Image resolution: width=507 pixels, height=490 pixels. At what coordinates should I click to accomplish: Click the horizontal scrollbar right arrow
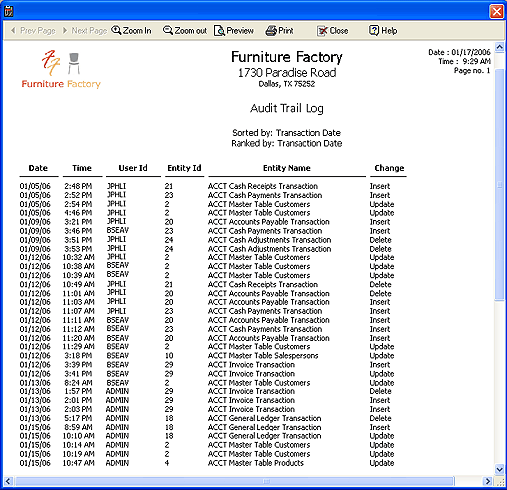pos(488,481)
